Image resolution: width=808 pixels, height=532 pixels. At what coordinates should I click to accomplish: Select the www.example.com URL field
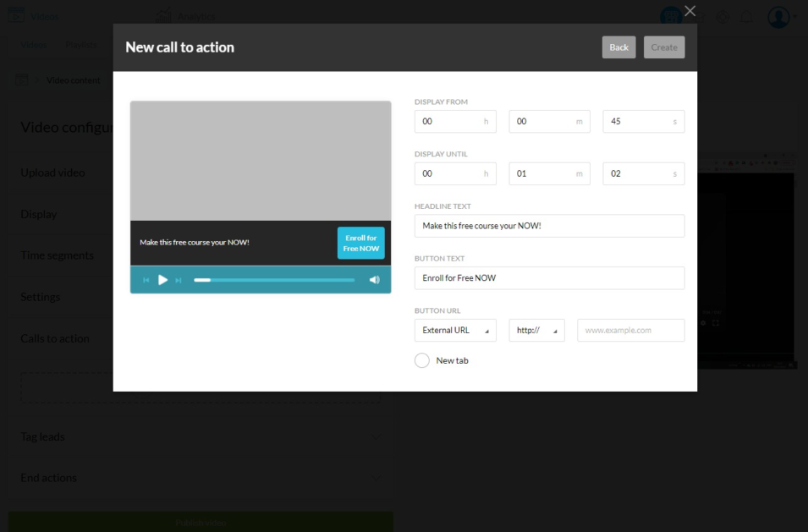(x=630, y=331)
